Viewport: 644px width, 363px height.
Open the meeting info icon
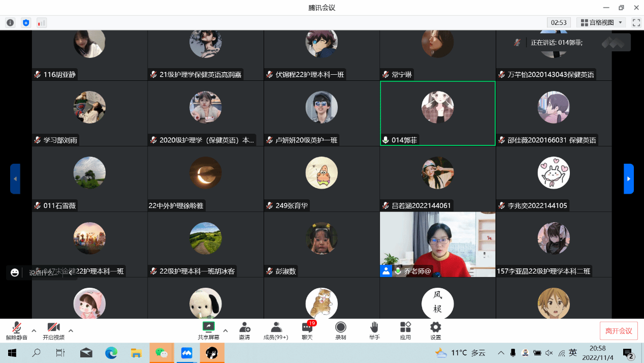pos(10,22)
